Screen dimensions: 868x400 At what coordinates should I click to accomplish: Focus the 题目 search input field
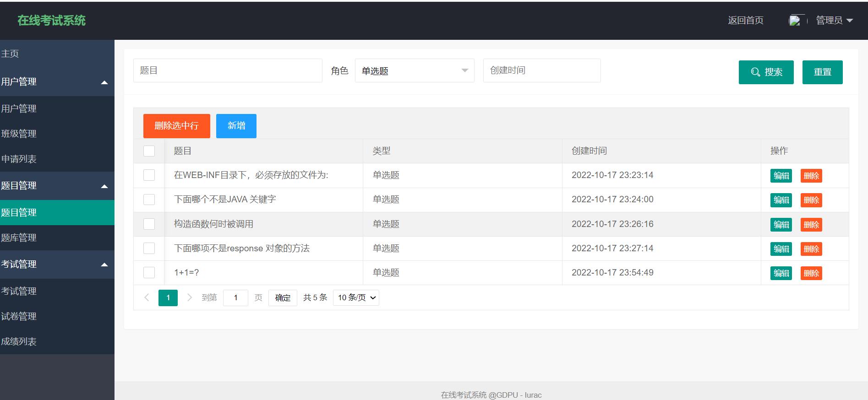click(x=228, y=70)
